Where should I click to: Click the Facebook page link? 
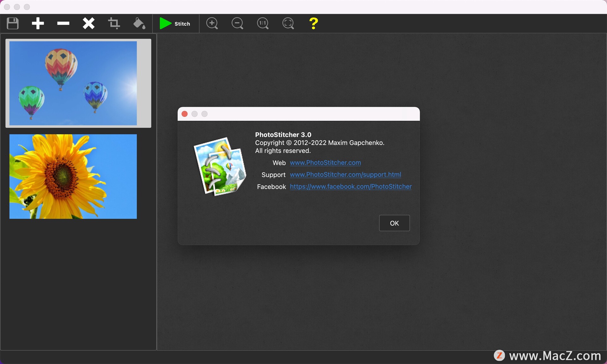click(x=351, y=186)
